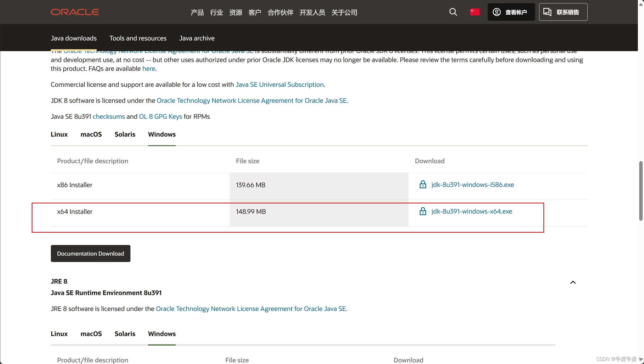Click the lock icon next to jdk-8u391-windows-i586.exe
644x364 pixels.
pyautogui.click(x=423, y=185)
